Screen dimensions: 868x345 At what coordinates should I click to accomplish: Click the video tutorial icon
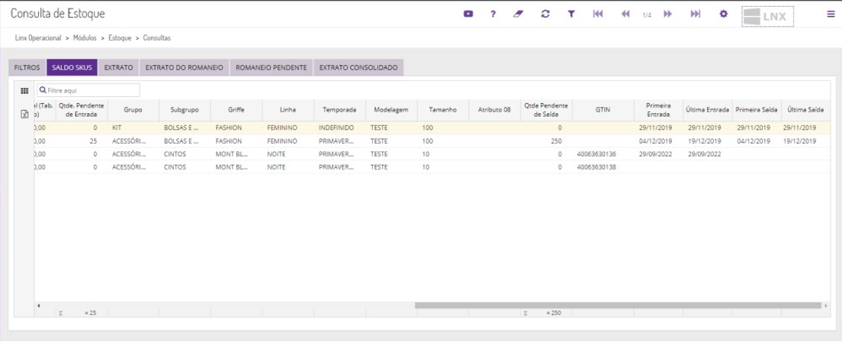[468, 14]
